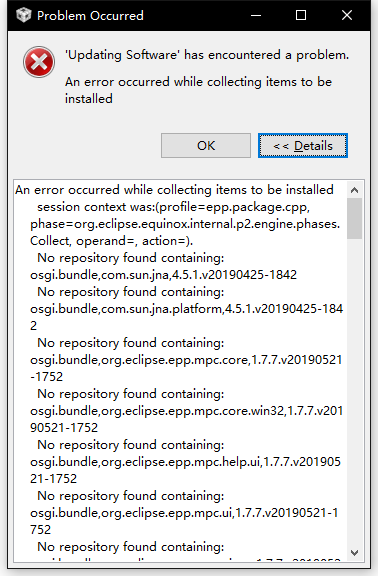Click the empty scrollbar track below thumb
The height and width of the screenshot is (576, 378).
coord(354,392)
